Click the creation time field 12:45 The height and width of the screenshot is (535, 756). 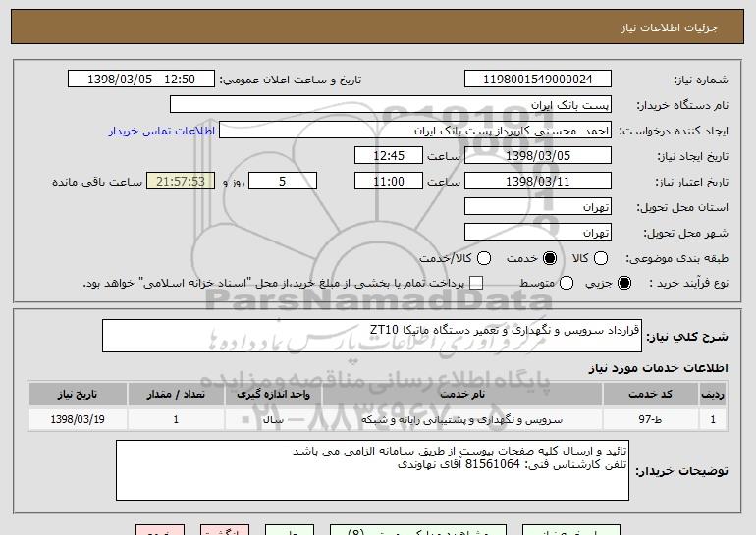tap(389, 156)
